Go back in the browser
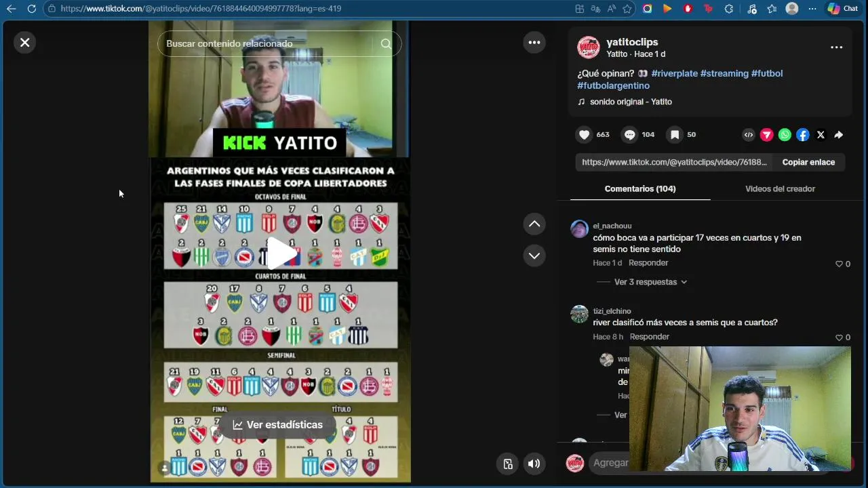This screenshot has height=488, width=868. [11, 9]
